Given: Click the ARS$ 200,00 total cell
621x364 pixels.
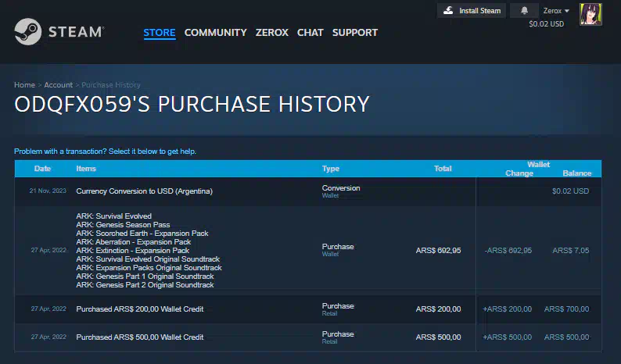Looking at the screenshot, I should click(x=438, y=309).
